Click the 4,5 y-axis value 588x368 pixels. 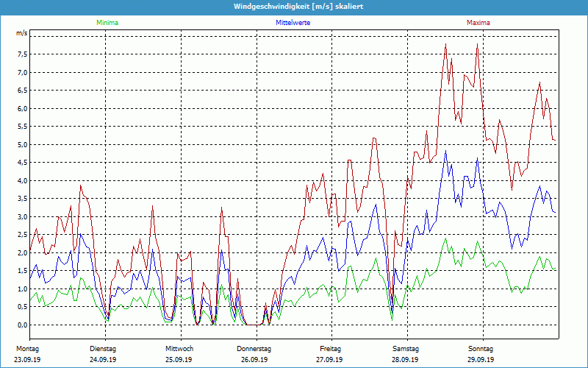23,163
